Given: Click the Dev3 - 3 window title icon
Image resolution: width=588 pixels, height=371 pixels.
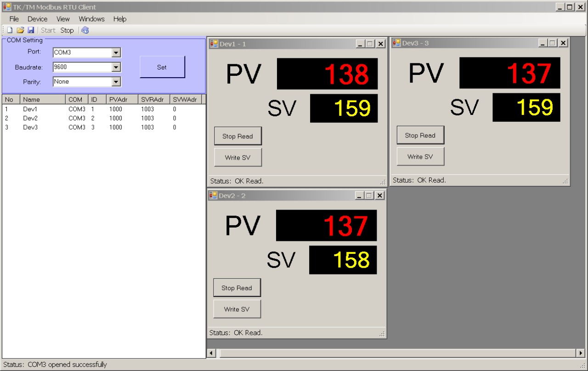Looking at the screenshot, I should coord(396,43).
